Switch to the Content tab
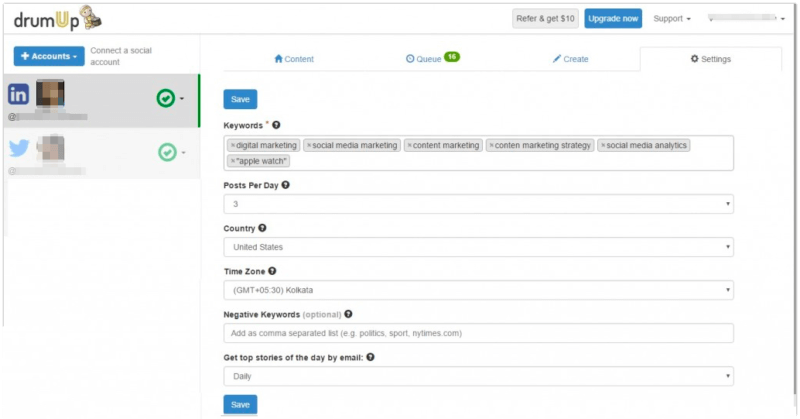The width and height of the screenshot is (800, 419). pos(294,59)
